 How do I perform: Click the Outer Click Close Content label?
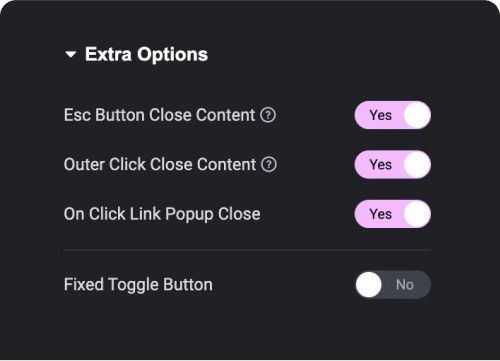[x=160, y=165]
